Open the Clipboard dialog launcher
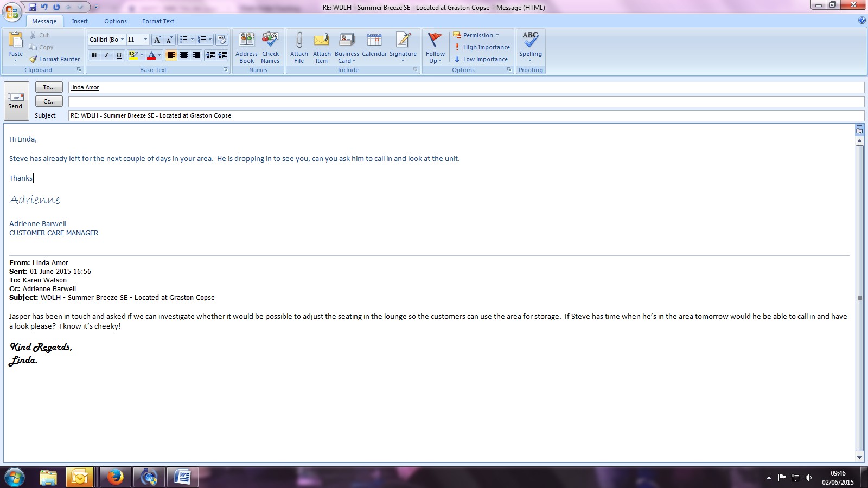This screenshot has height=488, width=868. [x=79, y=70]
